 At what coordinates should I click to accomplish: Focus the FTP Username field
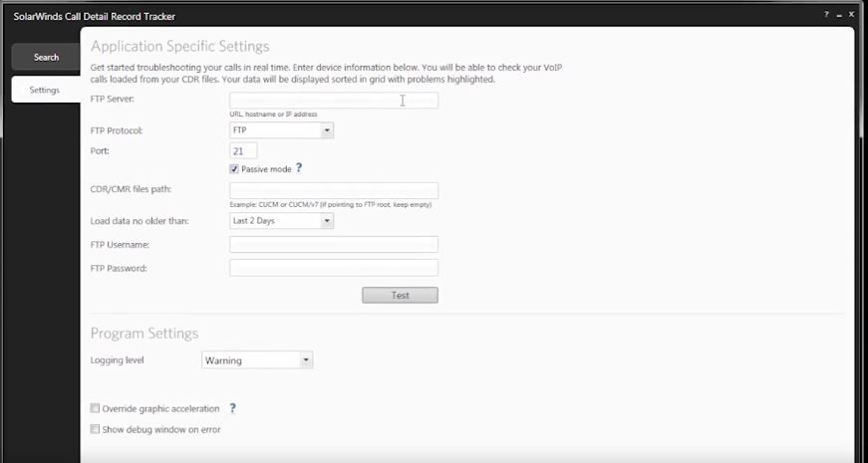pyautogui.click(x=334, y=245)
